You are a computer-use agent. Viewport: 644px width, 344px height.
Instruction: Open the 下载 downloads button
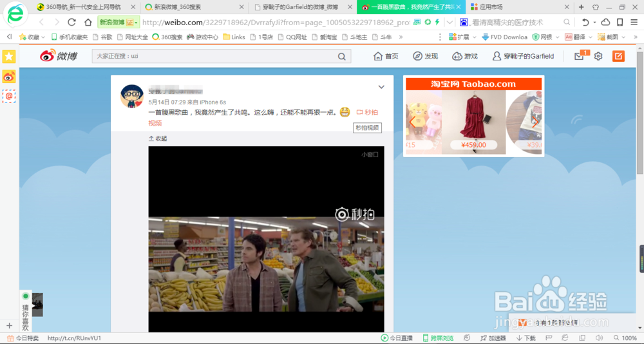click(526, 338)
